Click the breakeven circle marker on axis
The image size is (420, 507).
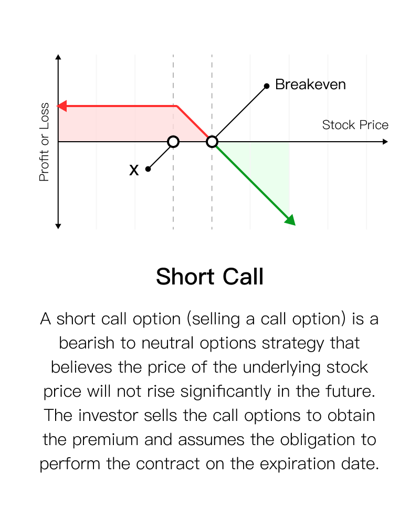tap(212, 142)
